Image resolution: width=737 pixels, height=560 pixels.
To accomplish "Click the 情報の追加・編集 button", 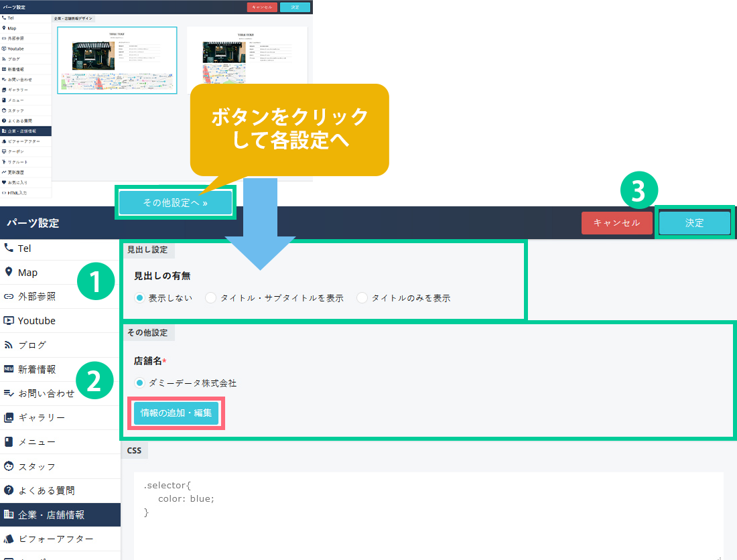I will [176, 413].
